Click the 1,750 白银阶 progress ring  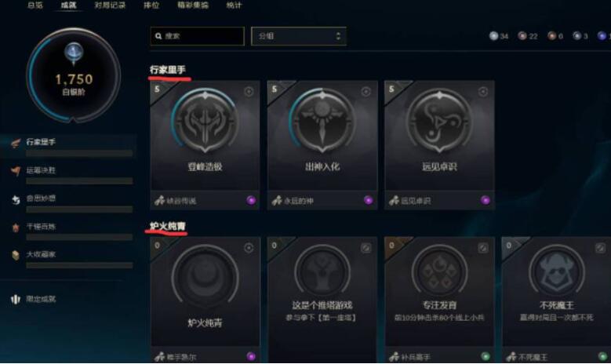pos(74,75)
